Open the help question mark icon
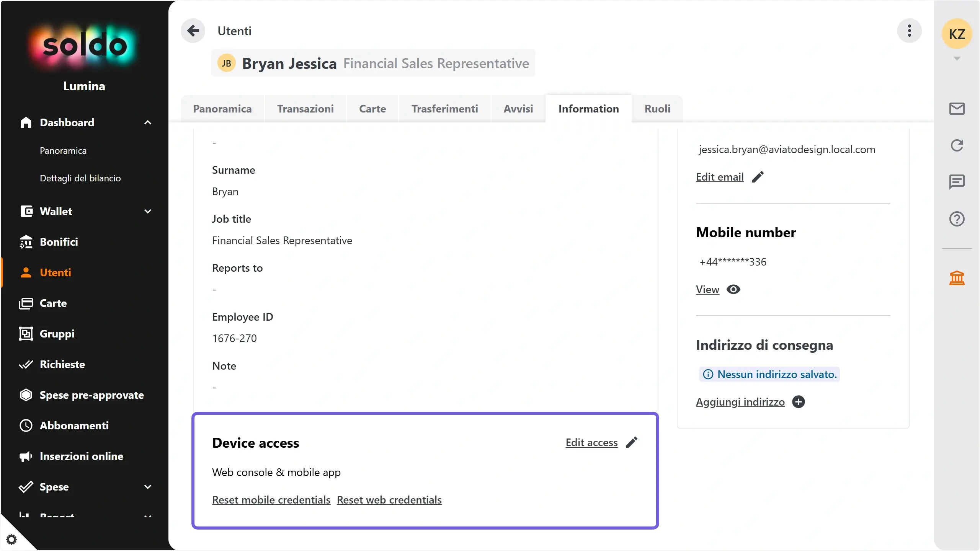 957,219
